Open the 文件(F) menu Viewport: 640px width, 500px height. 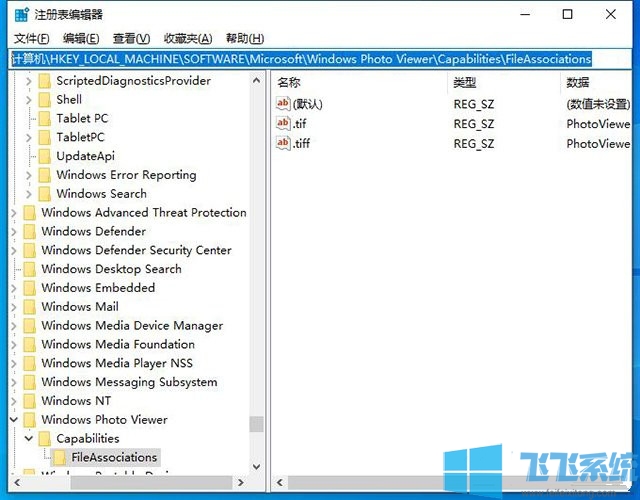[x=31, y=38]
